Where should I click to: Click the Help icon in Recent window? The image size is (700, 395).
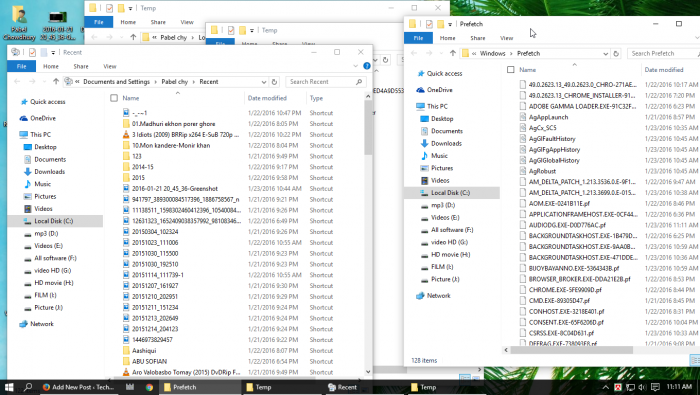(367, 66)
